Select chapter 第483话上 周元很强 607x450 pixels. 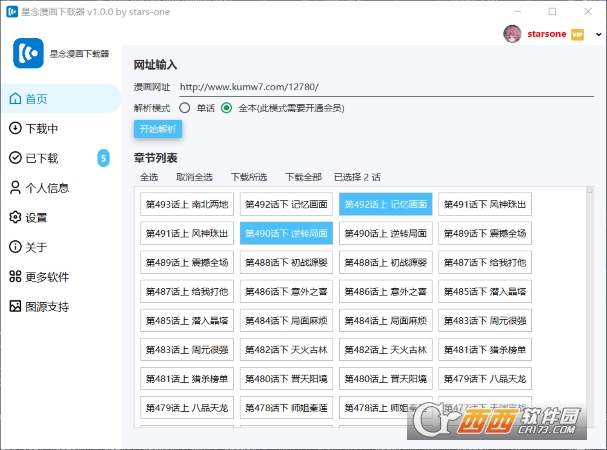coord(187,349)
